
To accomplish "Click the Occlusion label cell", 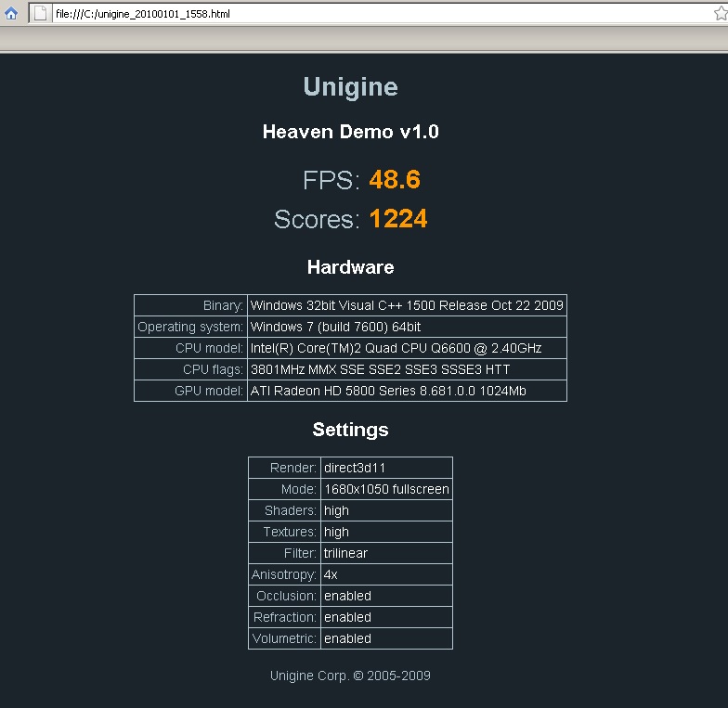I will point(284,596).
